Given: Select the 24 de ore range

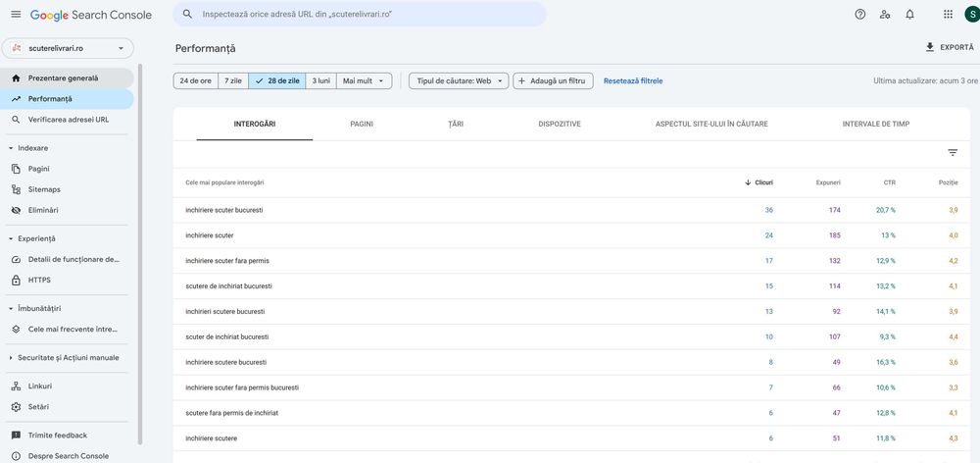Looking at the screenshot, I should tap(196, 81).
